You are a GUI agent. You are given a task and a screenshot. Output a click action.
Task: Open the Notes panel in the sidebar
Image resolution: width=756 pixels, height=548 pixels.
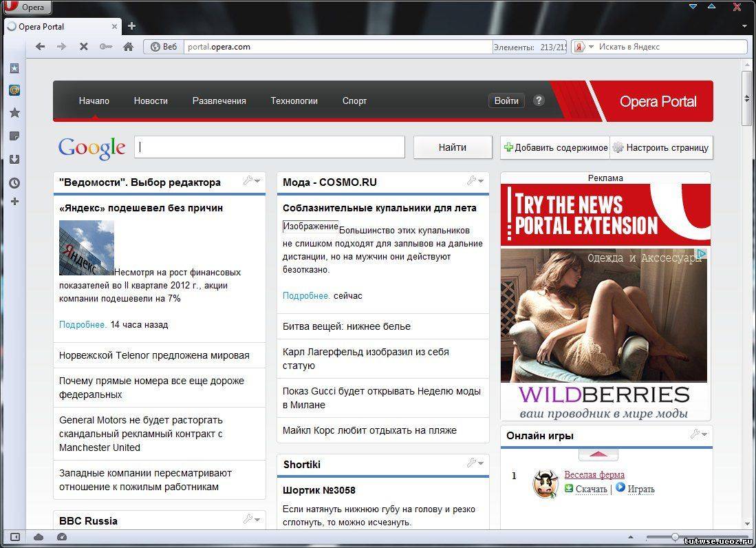tap(14, 136)
